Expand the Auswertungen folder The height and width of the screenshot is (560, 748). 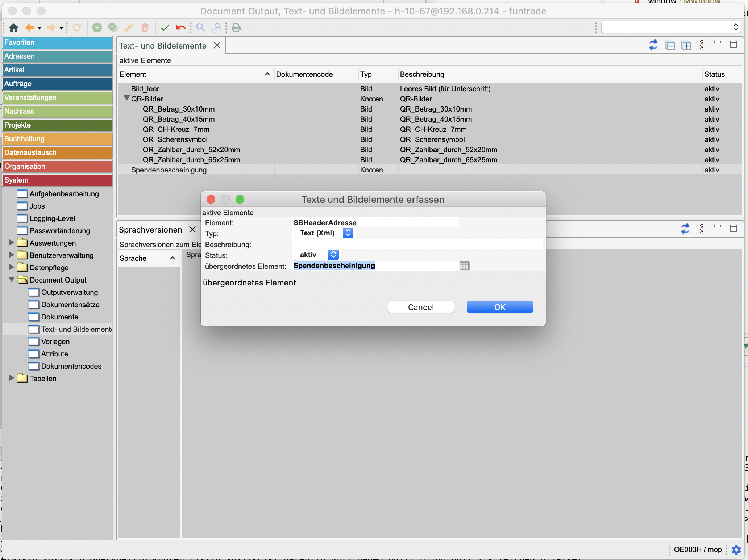click(x=11, y=242)
